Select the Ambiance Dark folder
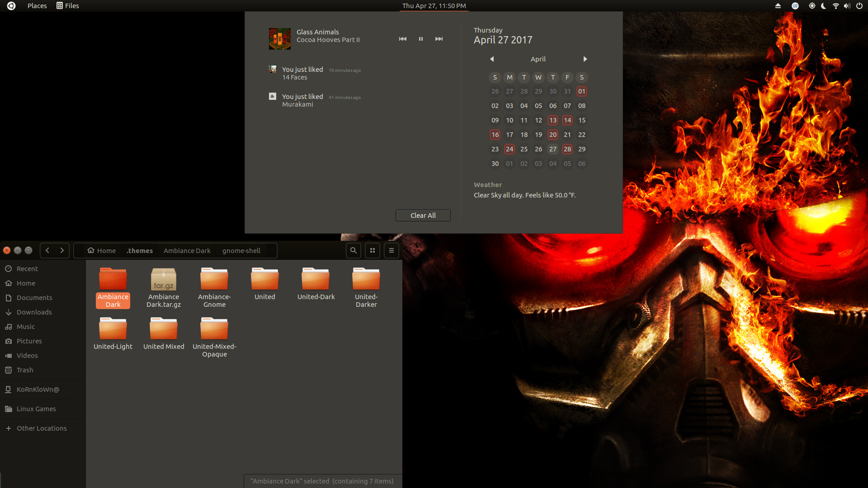868x488 pixels. click(113, 287)
